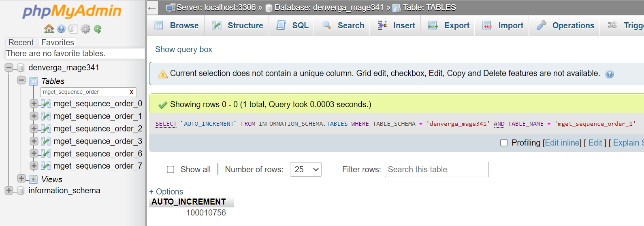Viewport: 644px width, 226px height.
Task: Expand the information_schema database node
Action: tap(9, 190)
